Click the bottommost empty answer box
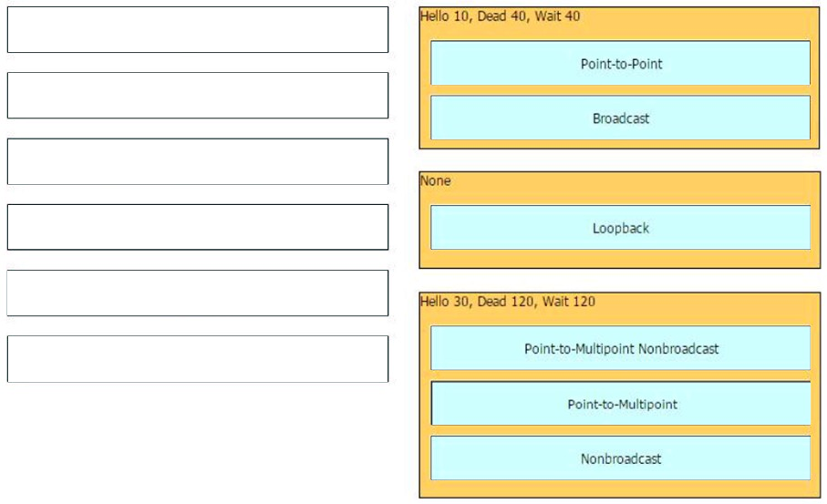 [x=198, y=359]
